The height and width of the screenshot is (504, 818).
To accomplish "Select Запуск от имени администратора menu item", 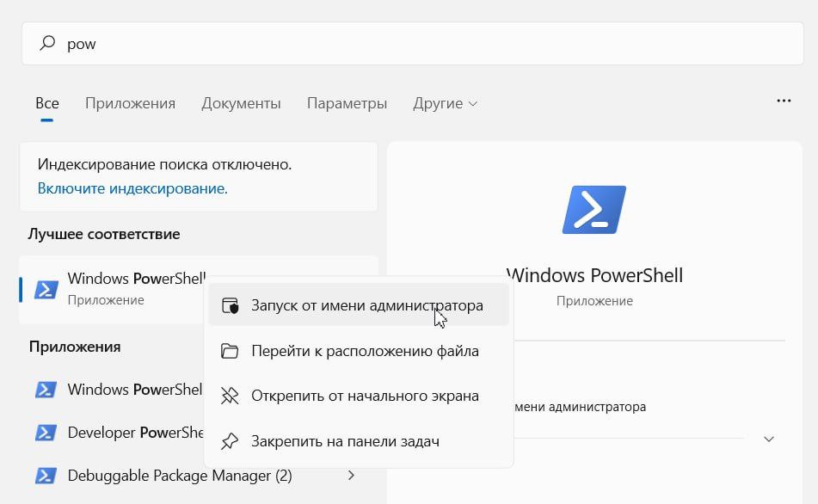I will click(366, 305).
